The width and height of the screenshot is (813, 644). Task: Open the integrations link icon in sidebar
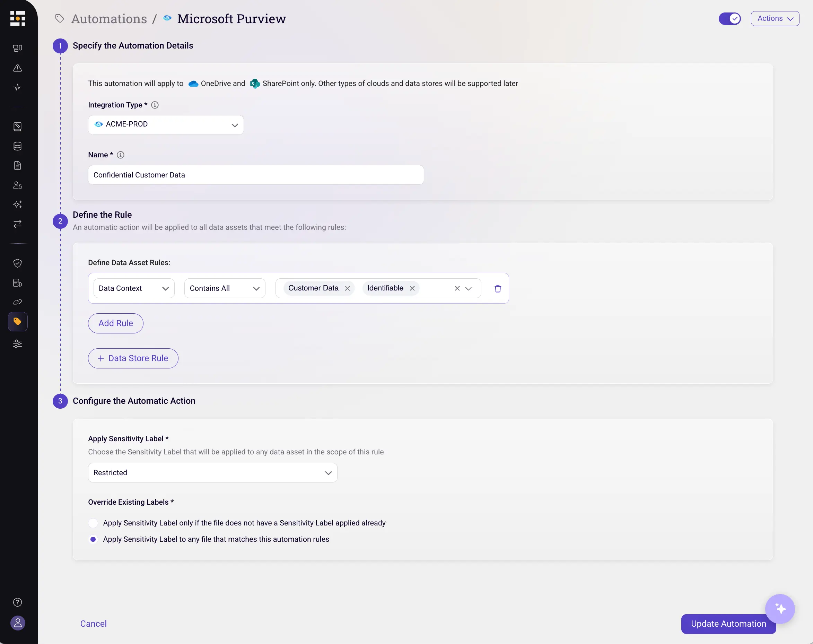point(18,302)
